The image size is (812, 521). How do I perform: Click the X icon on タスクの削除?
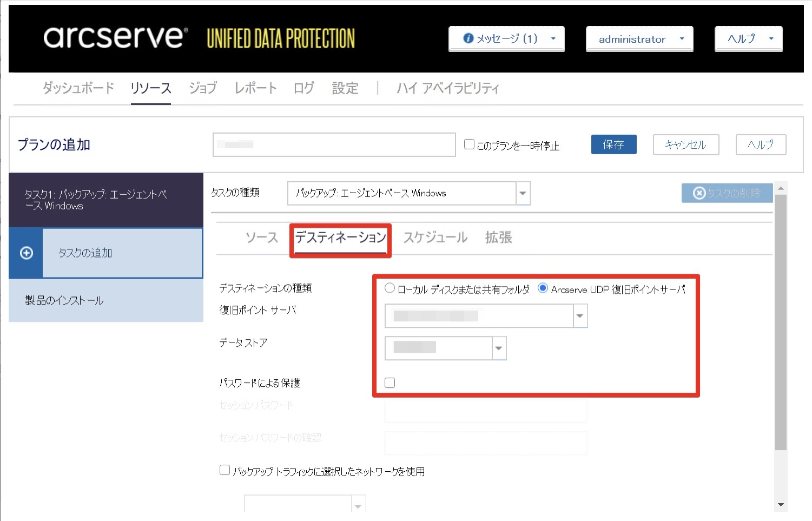pos(699,193)
